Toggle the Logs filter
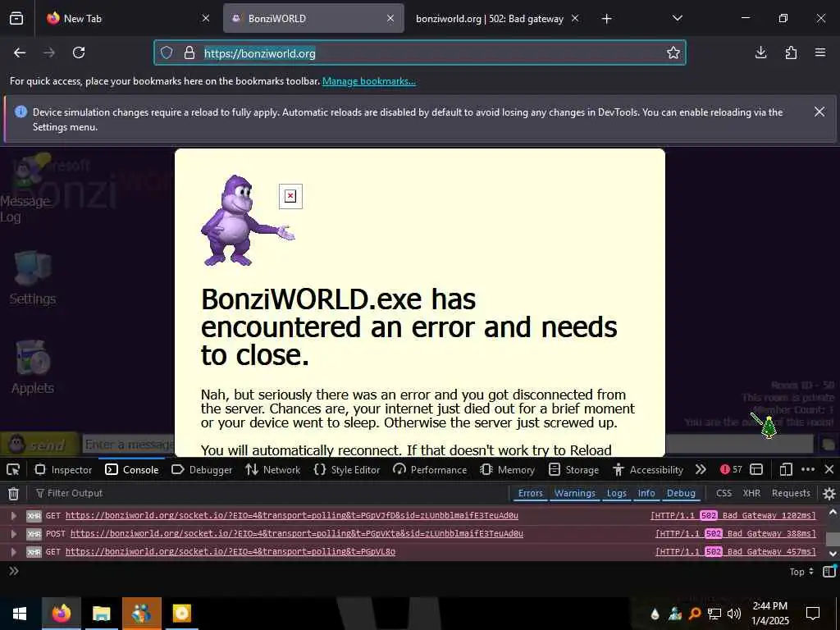This screenshot has height=630, width=840. click(x=617, y=493)
